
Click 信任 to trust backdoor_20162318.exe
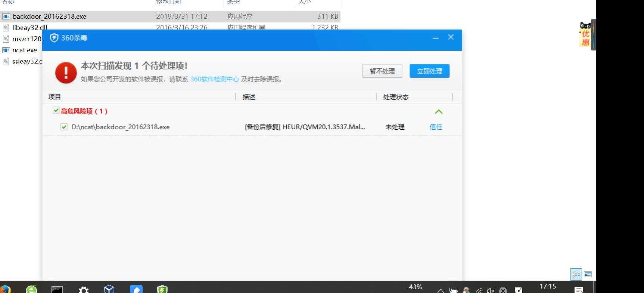click(x=436, y=127)
